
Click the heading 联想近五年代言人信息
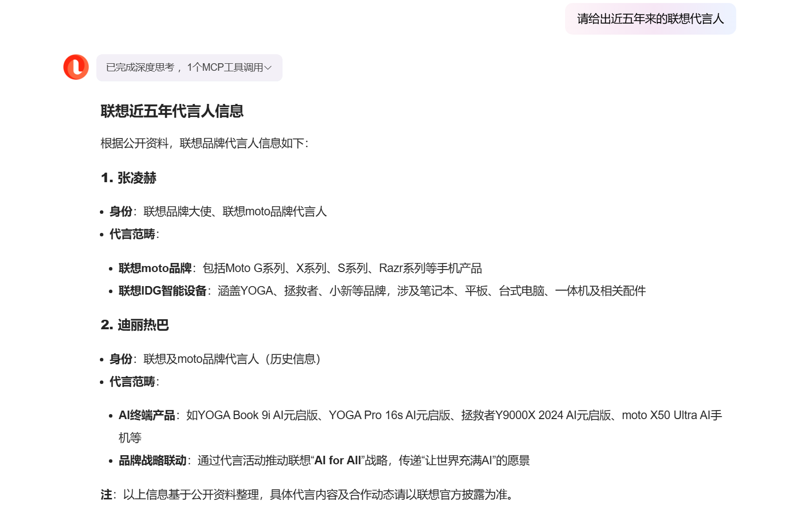pyautogui.click(x=172, y=111)
